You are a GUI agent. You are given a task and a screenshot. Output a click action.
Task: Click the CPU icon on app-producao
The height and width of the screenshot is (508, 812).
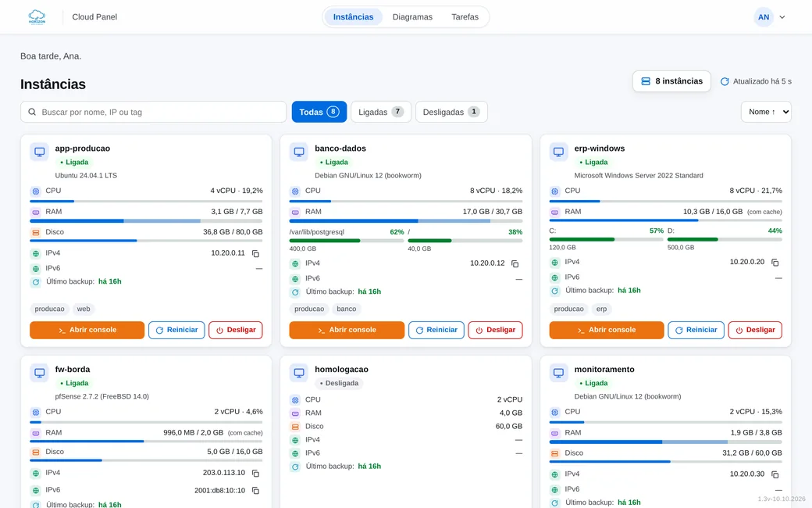click(x=35, y=191)
